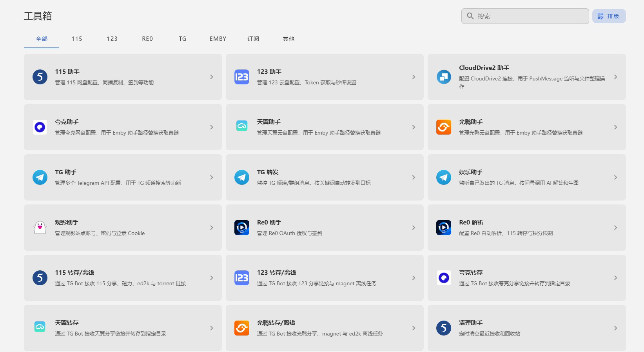The image size is (644, 352).
Task: Click the 光鸭助手 orange icon
Action: pos(444,127)
